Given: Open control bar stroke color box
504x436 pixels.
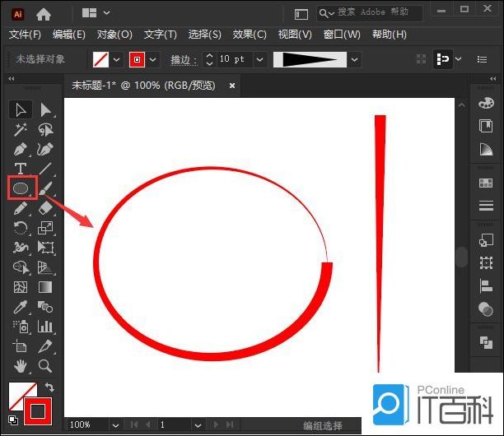Looking at the screenshot, I should pyautogui.click(x=137, y=59).
